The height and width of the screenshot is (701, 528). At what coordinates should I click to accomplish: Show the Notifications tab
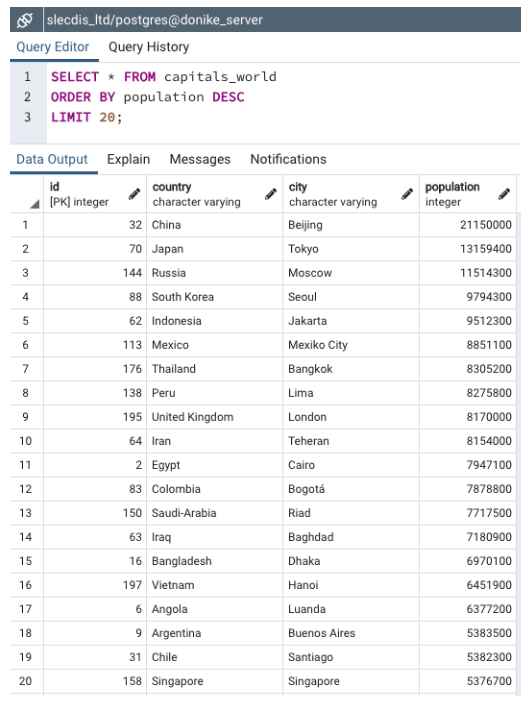click(288, 159)
